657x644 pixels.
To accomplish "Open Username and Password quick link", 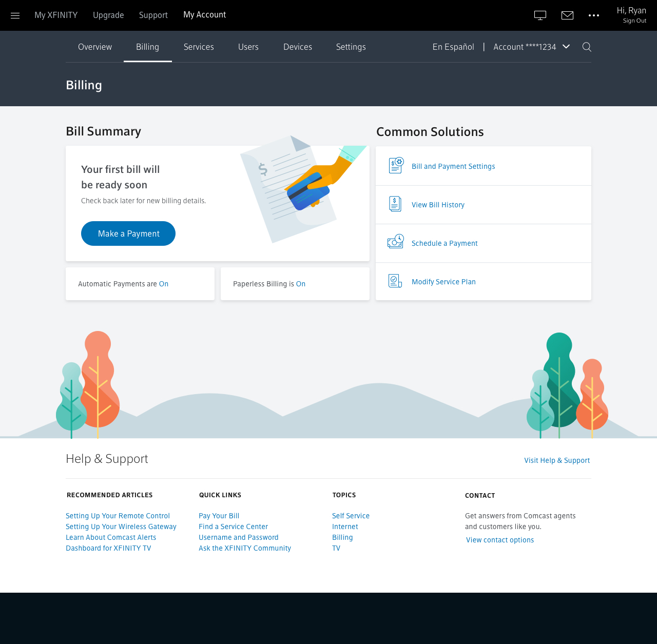I will (x=239, y=537).
